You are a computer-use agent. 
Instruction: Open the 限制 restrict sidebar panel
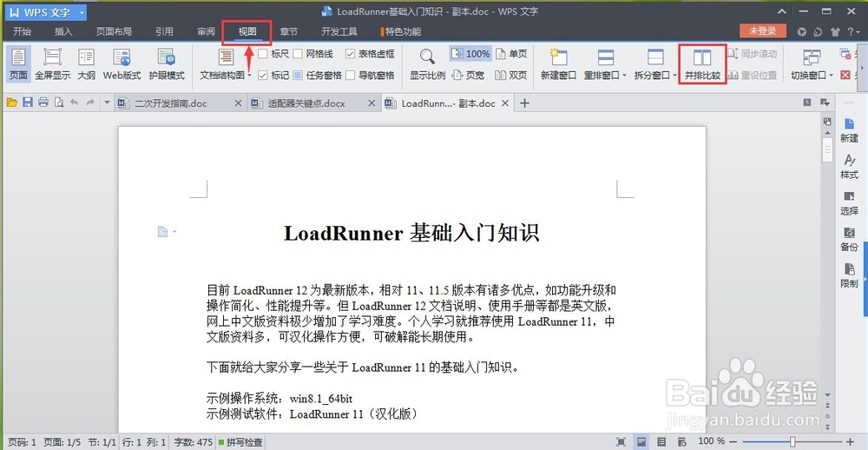pos(849,275)
